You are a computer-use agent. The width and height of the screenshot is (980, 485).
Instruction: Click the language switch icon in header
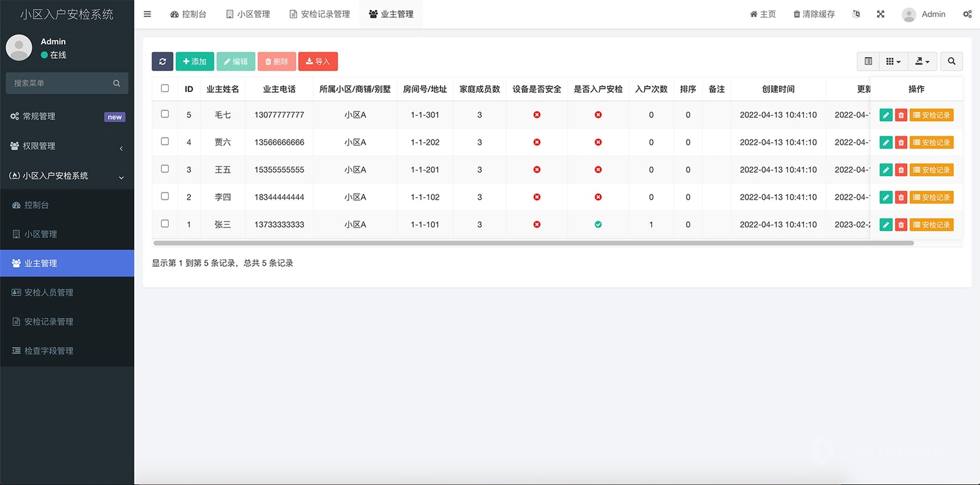tap(856, 14)
